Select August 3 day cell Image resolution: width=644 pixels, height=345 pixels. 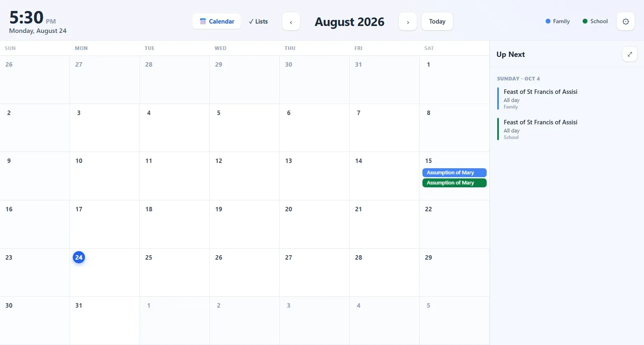(x=105, y=128)
